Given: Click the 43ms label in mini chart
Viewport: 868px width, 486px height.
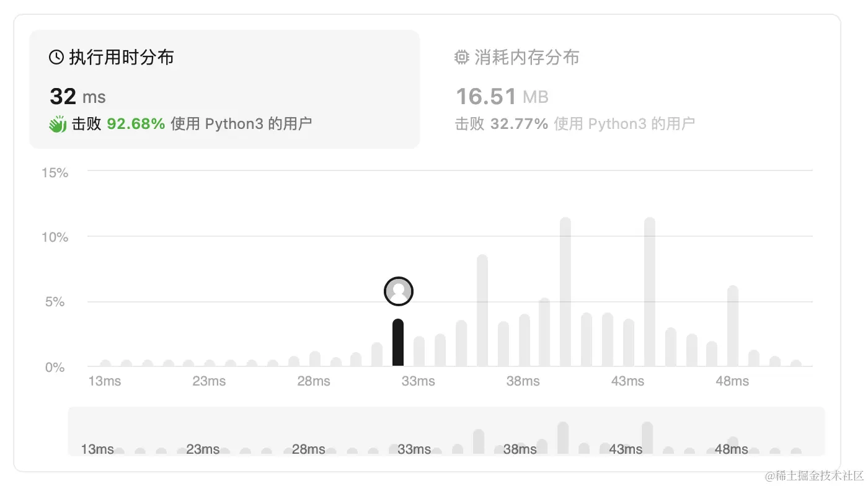Looking at the screenshot, I should pos(626,449).
